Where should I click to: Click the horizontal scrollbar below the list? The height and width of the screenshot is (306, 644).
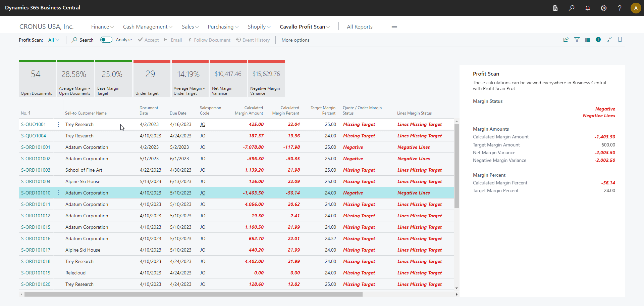coord(193,295)
